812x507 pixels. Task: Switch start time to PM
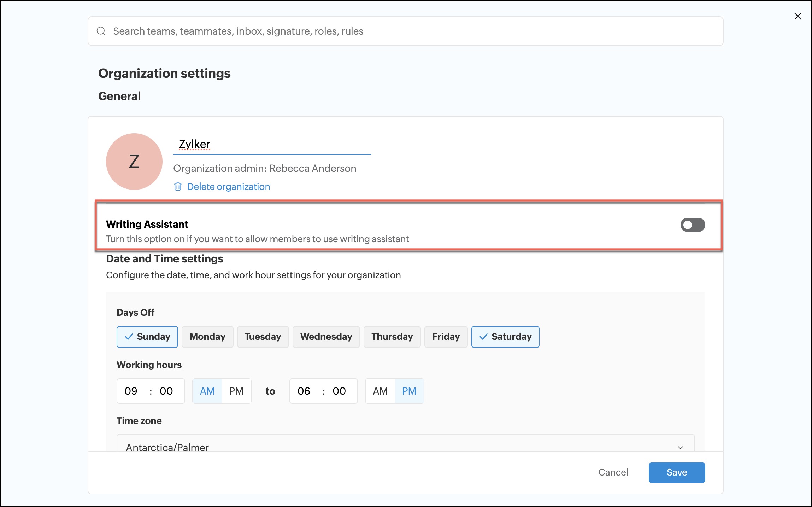coord(236,391)
